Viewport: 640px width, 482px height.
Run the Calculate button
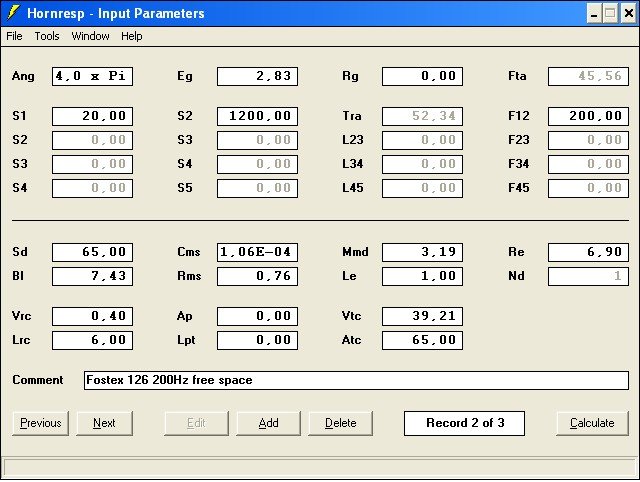click(592, 423)
